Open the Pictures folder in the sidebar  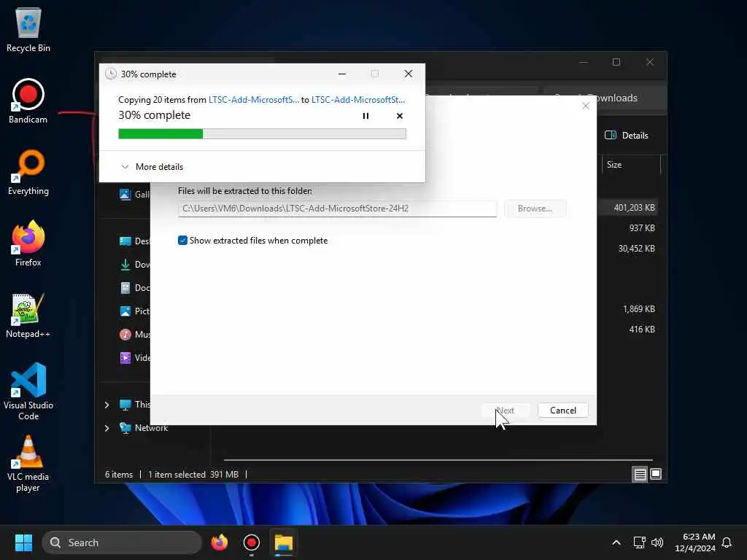click(134, 311)
